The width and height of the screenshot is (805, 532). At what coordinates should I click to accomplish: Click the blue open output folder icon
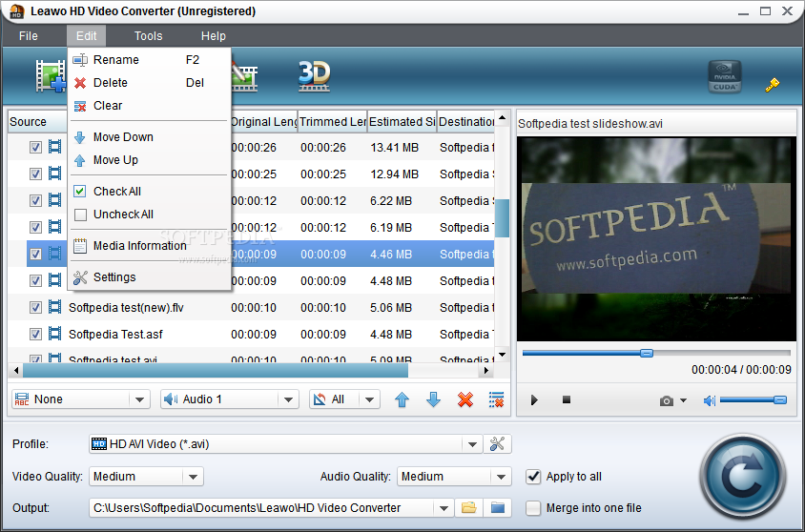click(x=498, y=508)
